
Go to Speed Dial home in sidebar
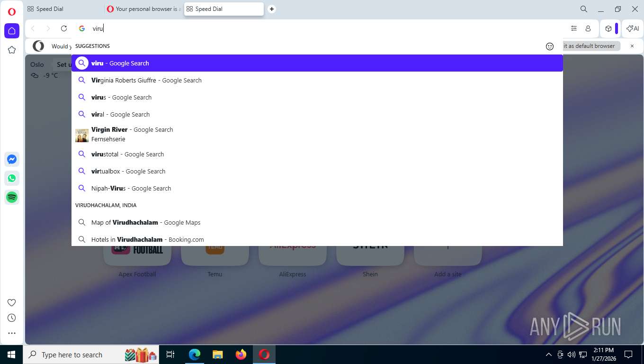click(12, 31)
